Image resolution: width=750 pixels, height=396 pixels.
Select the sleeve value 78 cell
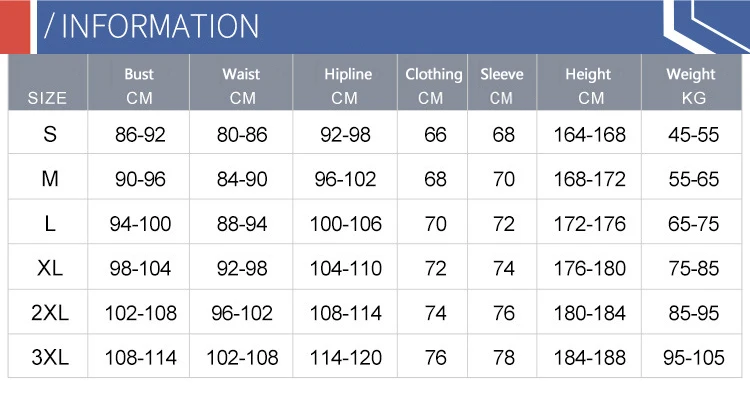click(503, 358)
